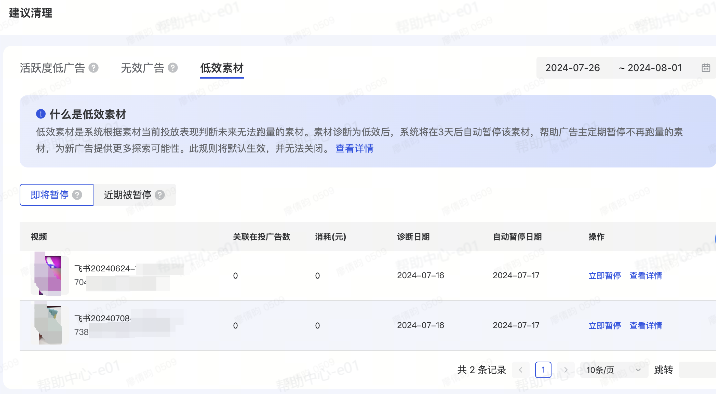The width and height of the screenshot is (716, 394).
Task: Click 查看详情 for 飞书20240624 video
Action: 646,276
